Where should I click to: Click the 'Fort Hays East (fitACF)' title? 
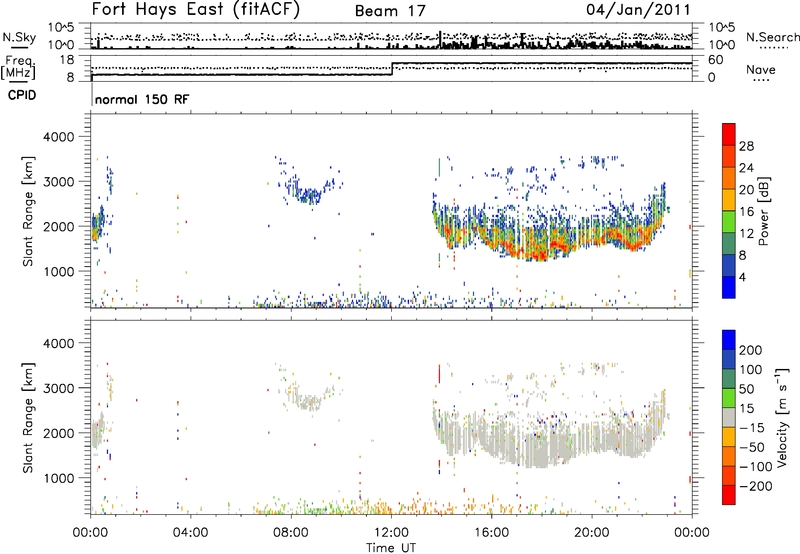(x=196, y=9)
